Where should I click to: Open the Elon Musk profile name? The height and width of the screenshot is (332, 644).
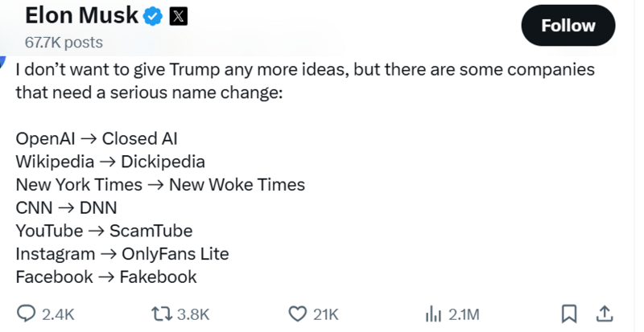point(80,16)
